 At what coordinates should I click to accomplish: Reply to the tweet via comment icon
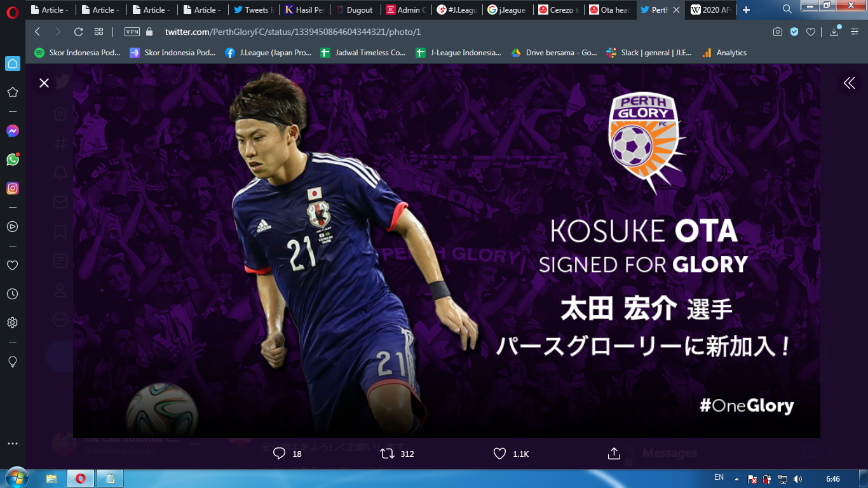(279, 454)
